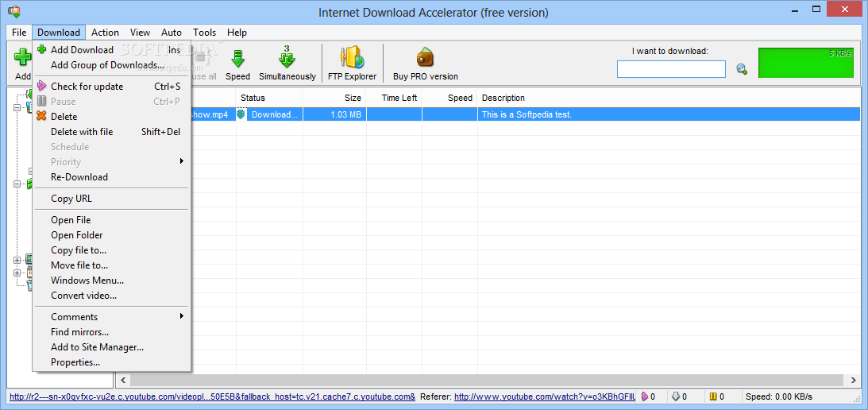This screenshot has width=868, height=410.
Task: Close the open Download menu
Action: (59, 33)
